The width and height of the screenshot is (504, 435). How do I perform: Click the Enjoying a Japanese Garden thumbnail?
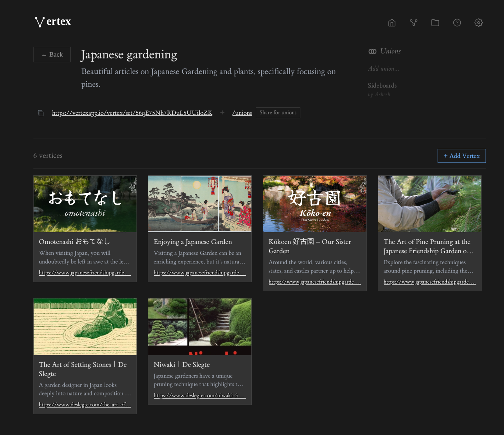[x=200, y=204]
